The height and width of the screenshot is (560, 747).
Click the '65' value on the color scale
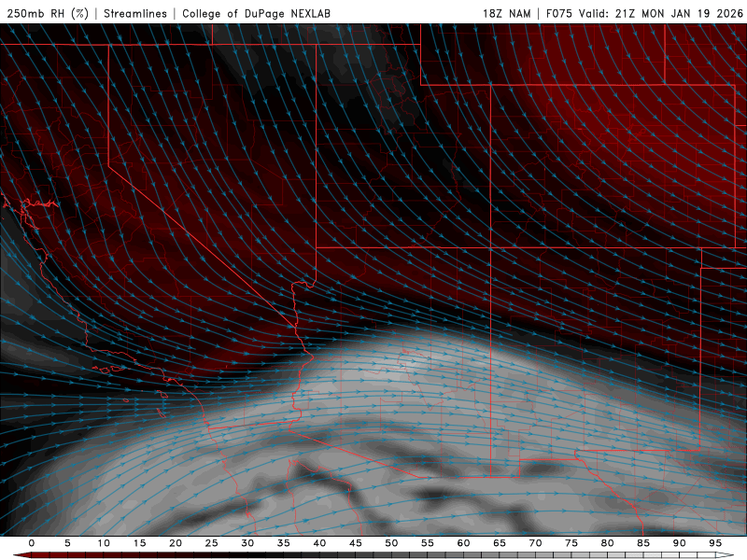tap(499, 543)
